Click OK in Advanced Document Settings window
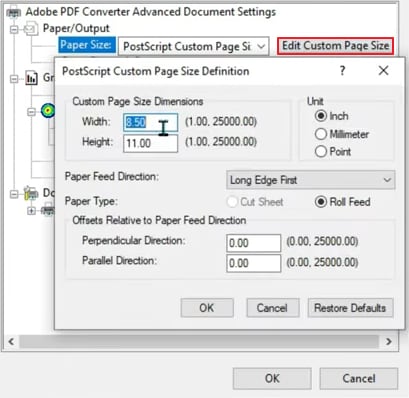The image size is (409, 398). click(272, 378)
